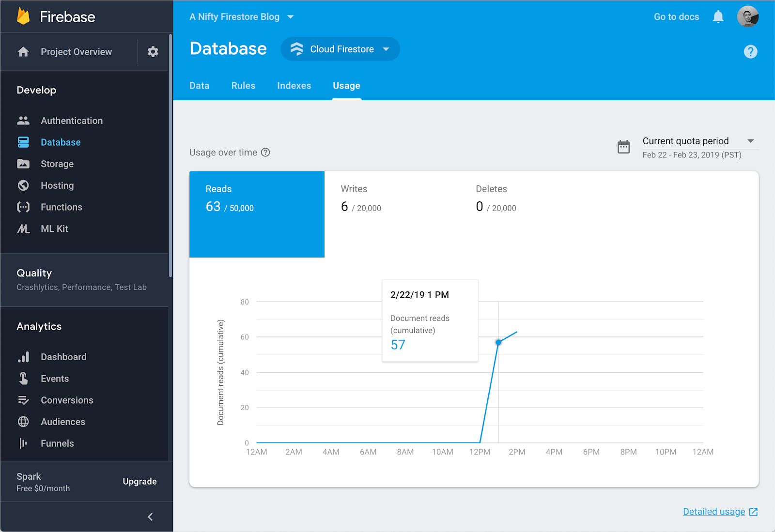
Task: Open the Hosting page
Action: [57, 185]
